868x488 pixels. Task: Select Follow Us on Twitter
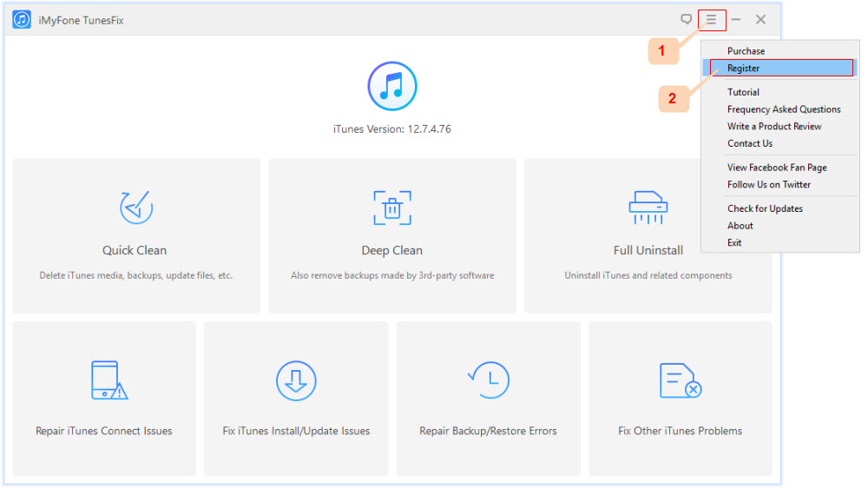tap(769, 184)
